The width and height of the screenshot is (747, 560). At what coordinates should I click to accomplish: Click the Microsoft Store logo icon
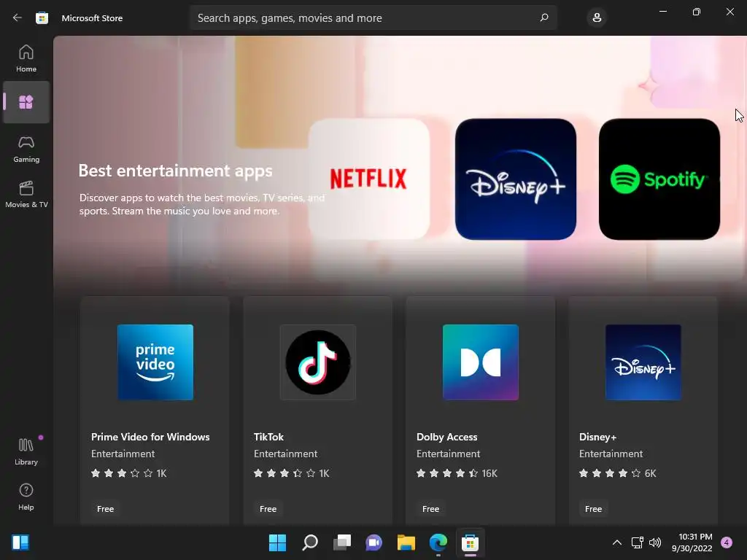[x=42, y=17]
